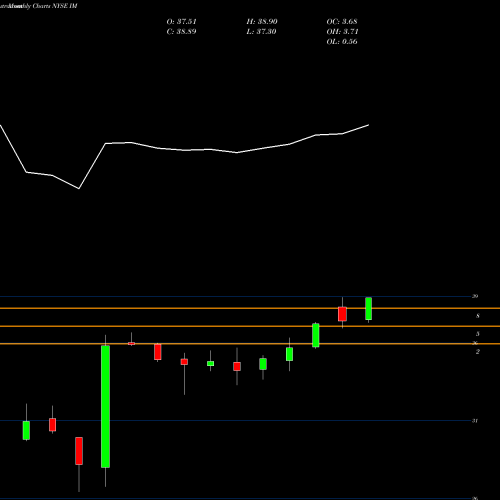Click the 'L: 37.30' low price value
Image resolution: width=500 pixels, height=500 pixels.
261,32
